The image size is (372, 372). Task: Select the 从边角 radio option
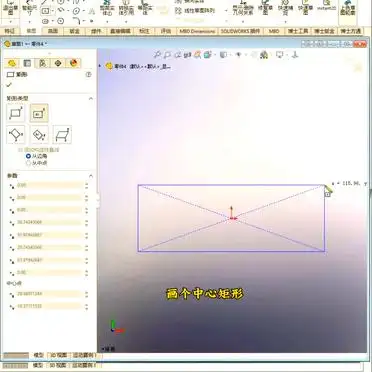tap(28, 156)
